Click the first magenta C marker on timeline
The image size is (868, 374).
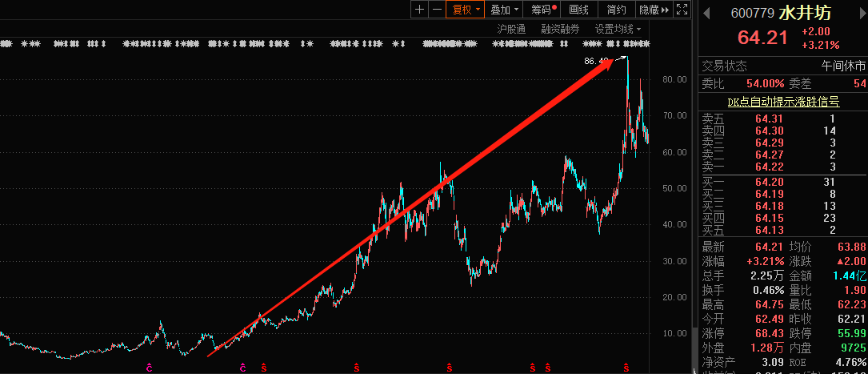pyautogui.click(x=149, y=368)
